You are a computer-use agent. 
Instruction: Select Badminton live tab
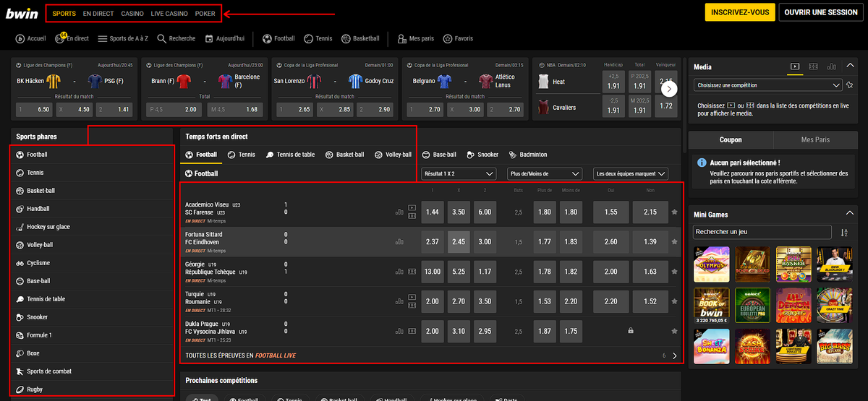tap(528, 155)
